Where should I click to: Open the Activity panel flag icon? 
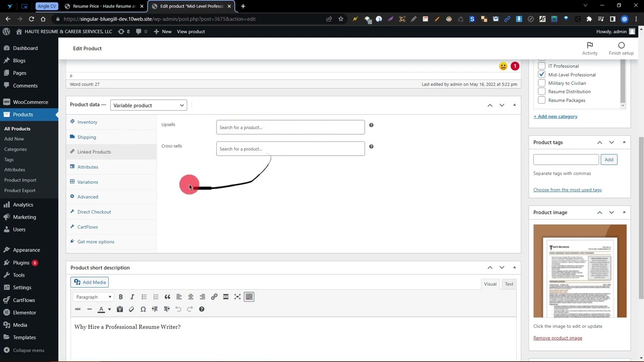[x=590, y=45]
